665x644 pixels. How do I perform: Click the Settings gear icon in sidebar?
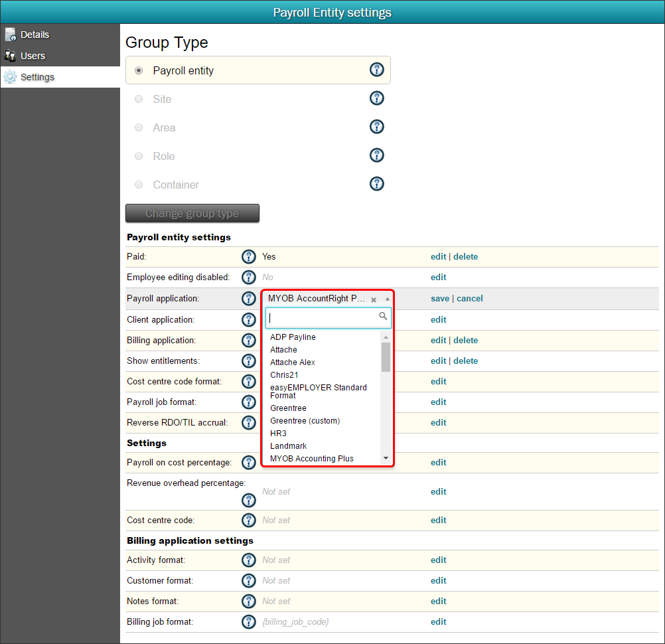click(x=10, y=77)
